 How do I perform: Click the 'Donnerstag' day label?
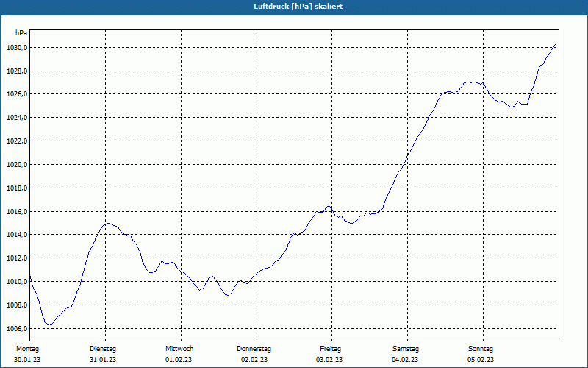[254, 349]
